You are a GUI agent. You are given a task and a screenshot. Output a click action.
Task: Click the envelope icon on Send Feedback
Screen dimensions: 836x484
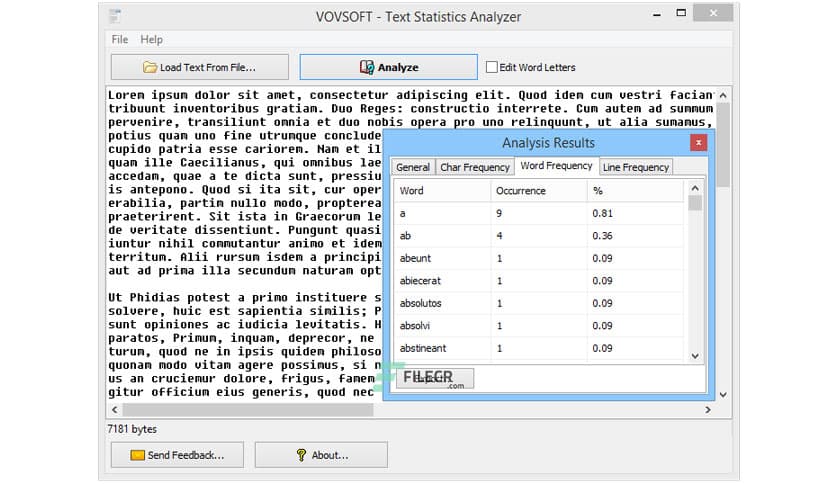pos(138,455)
